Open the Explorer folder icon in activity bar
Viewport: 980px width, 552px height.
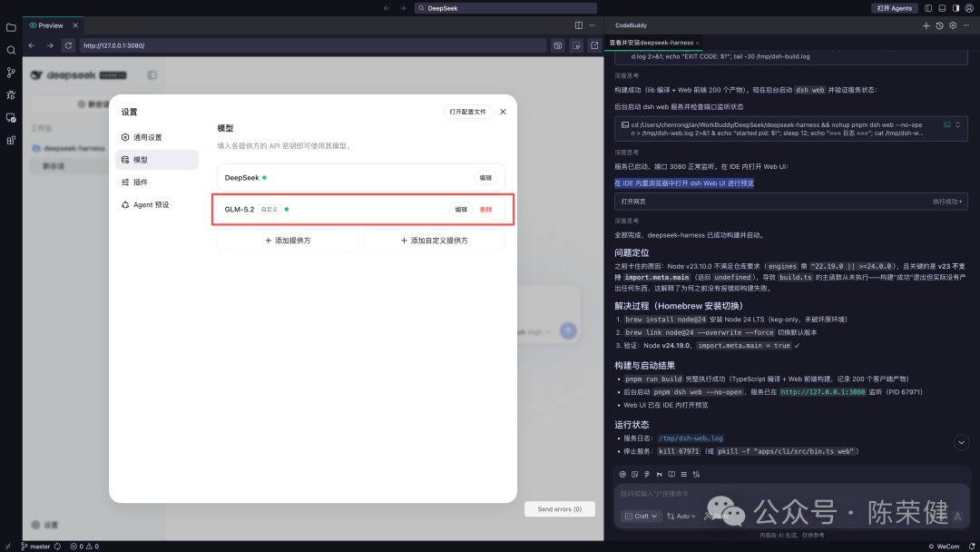(x=11, y=27)
